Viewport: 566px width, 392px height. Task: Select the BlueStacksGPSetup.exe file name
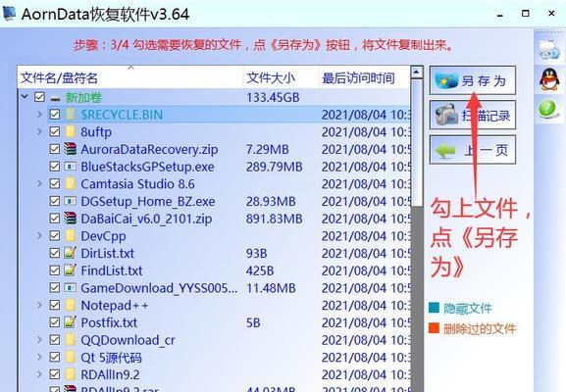click(148, 167)
